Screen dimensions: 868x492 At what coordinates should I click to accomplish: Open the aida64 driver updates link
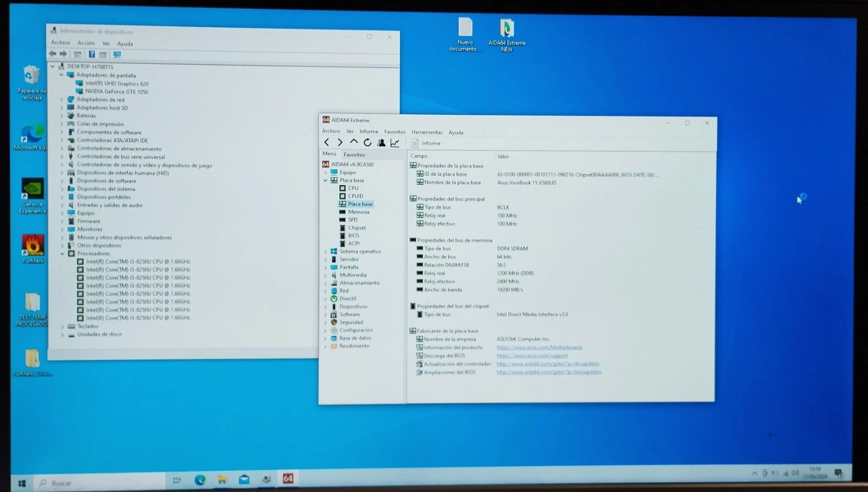pyautogui.click(x=548, y=364)
